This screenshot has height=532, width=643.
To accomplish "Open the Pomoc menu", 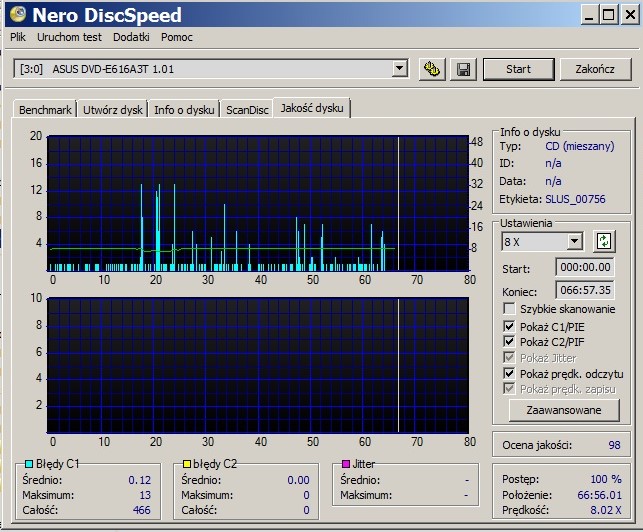I will (x=177, y=37).
